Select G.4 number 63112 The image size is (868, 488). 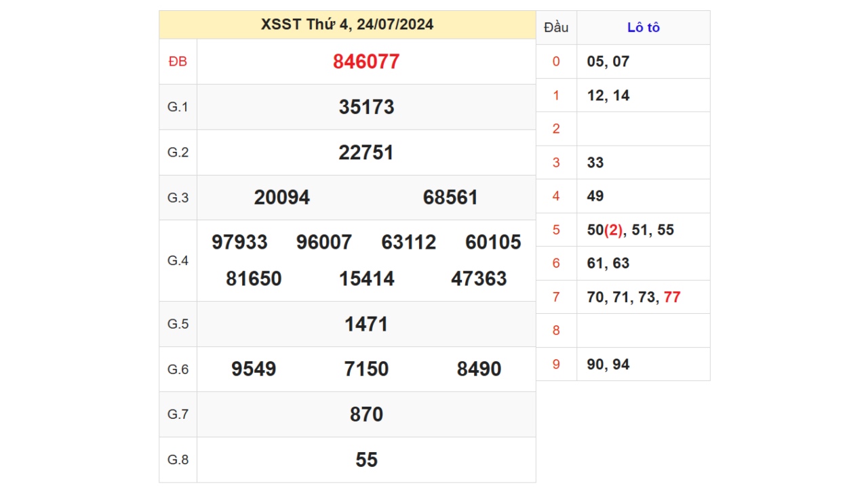409,243
